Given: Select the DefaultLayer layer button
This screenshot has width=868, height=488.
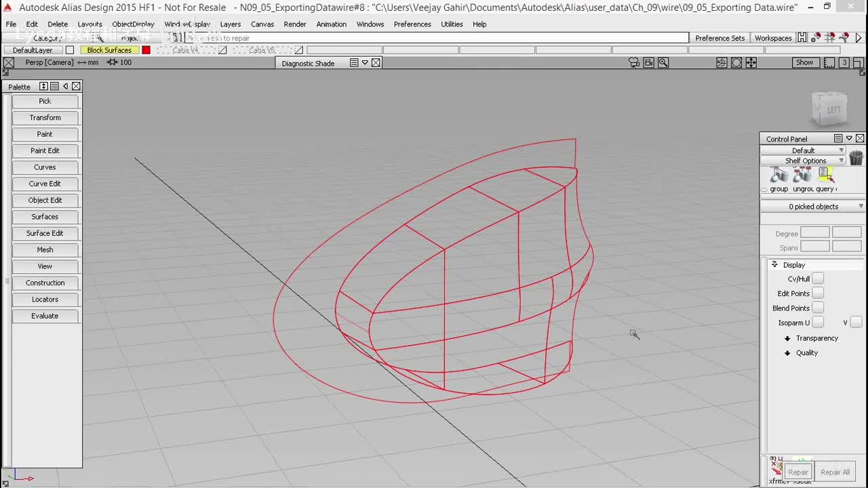Looking at the screenshot, I should [x=33, y=50].
